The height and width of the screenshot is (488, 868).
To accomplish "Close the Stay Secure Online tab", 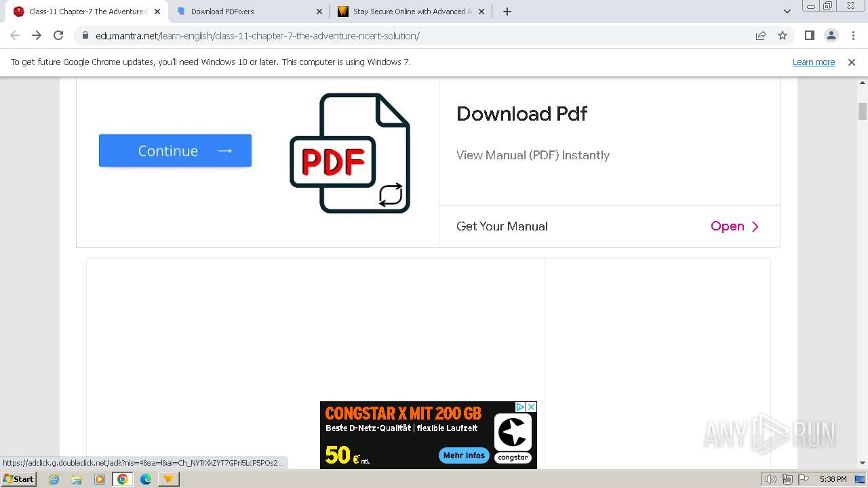I will (x=480, y=12).
